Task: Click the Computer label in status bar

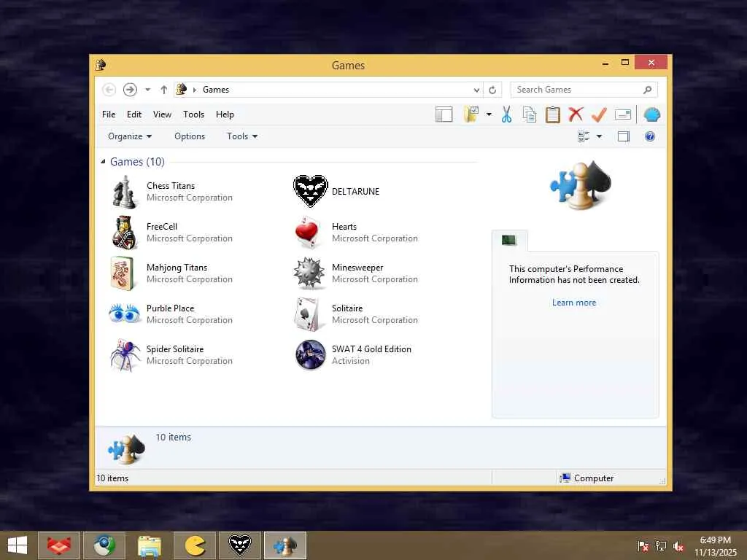Action: 594,478
